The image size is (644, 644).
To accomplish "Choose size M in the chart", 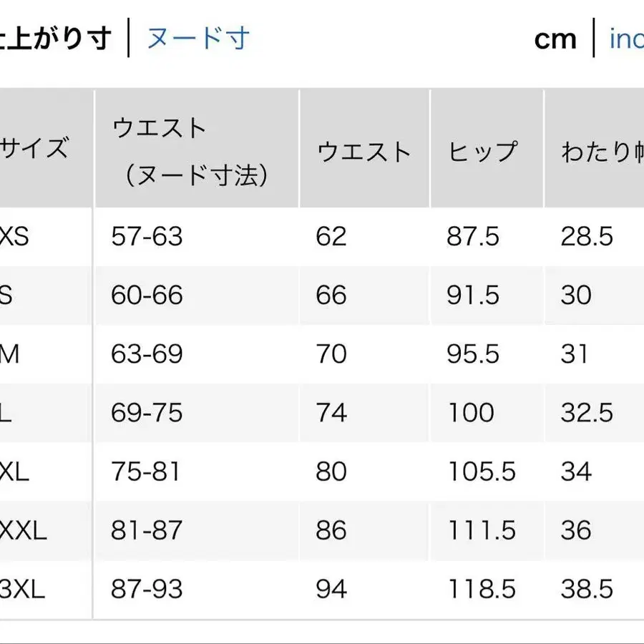I will click(13, 353).
